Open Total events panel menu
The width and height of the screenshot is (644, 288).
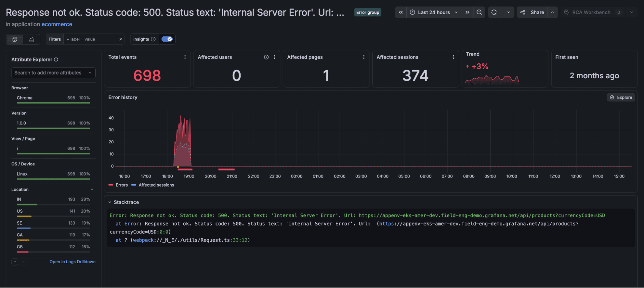click(x=185, y=57)
